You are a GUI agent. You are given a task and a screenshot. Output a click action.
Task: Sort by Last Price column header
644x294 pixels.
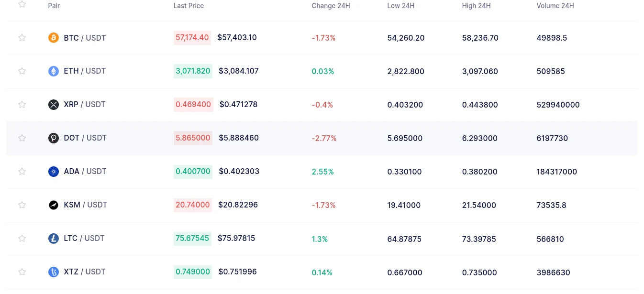[x=189, y=6]
